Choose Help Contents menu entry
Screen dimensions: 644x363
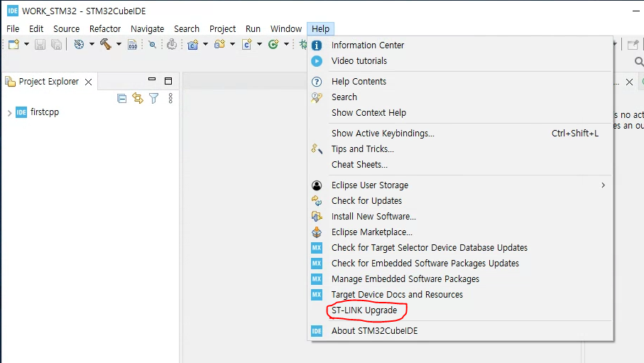click(460, 82)
